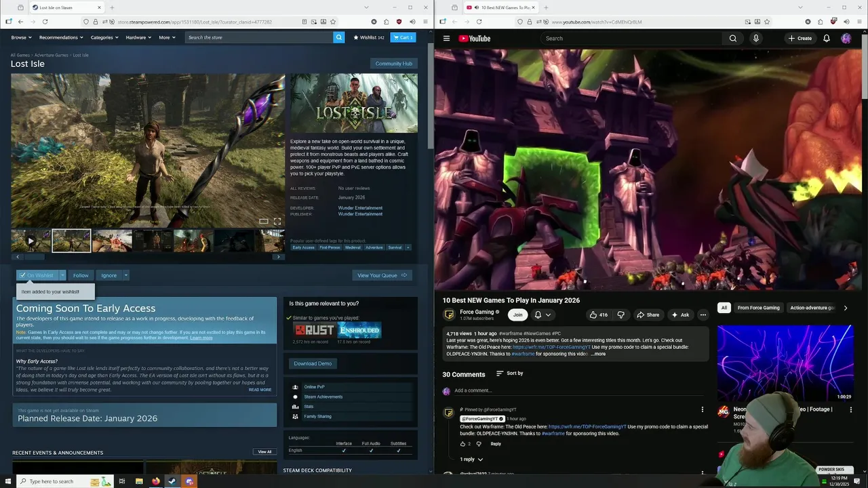868x488 pixels.
Task: Open the video more actions ellipsis
Action: point(703,314)
